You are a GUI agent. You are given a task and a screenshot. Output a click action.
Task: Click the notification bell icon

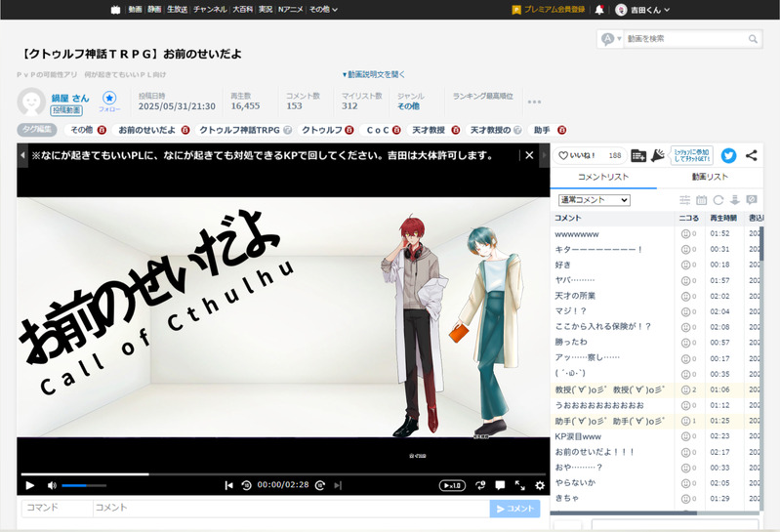[x=599, y=10]
